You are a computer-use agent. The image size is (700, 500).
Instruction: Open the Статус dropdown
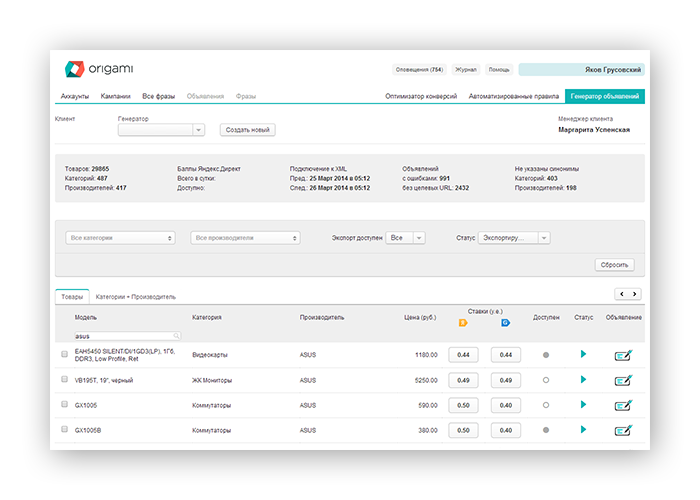click(x=514, y=238)
